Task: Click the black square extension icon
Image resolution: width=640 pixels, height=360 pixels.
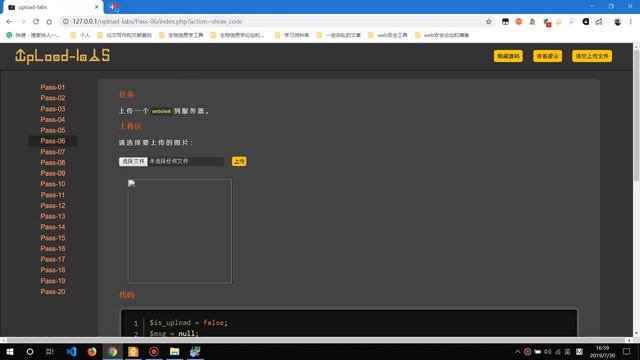Action: (x=586, y=22)
